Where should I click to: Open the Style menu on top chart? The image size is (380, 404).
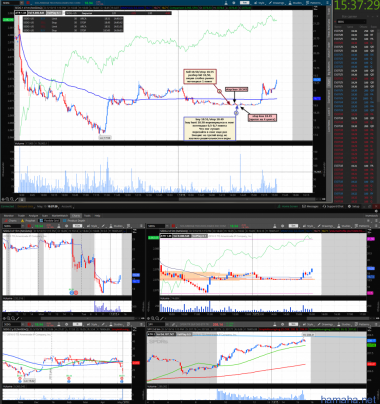pyautogui.click(x=260, y=3)
